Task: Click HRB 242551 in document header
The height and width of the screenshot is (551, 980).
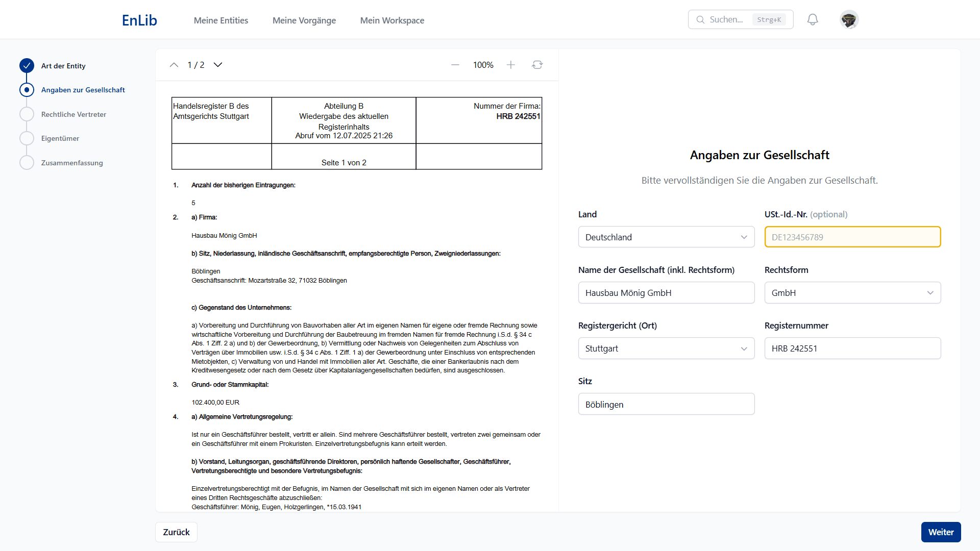Action: coord(518,116)
